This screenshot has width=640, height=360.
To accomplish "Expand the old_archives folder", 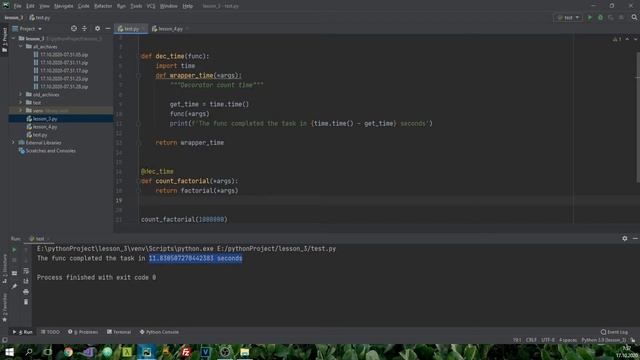I will [x=21, y=94].
